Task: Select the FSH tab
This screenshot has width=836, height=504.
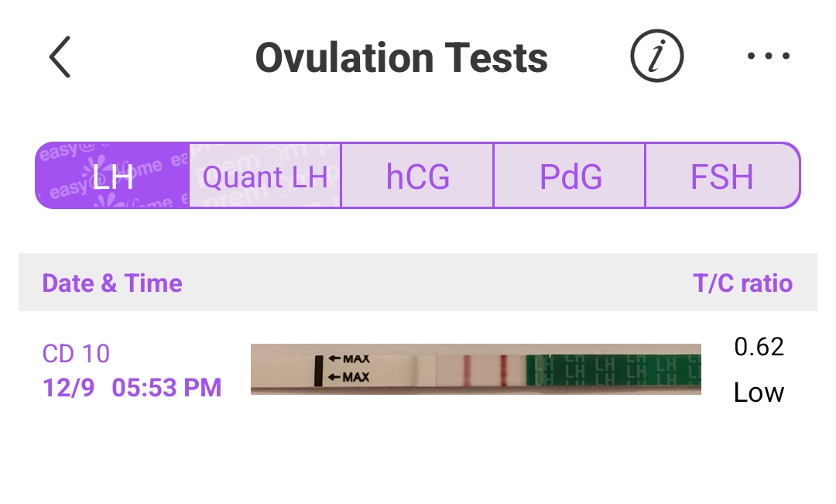Action: tap(721, 177)
